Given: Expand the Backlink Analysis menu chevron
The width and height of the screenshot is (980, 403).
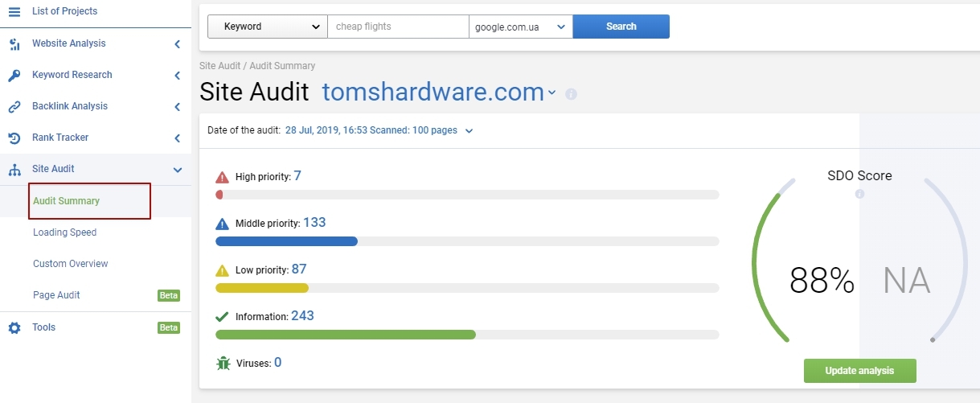Looking at the screenshot, I should 177,107.
